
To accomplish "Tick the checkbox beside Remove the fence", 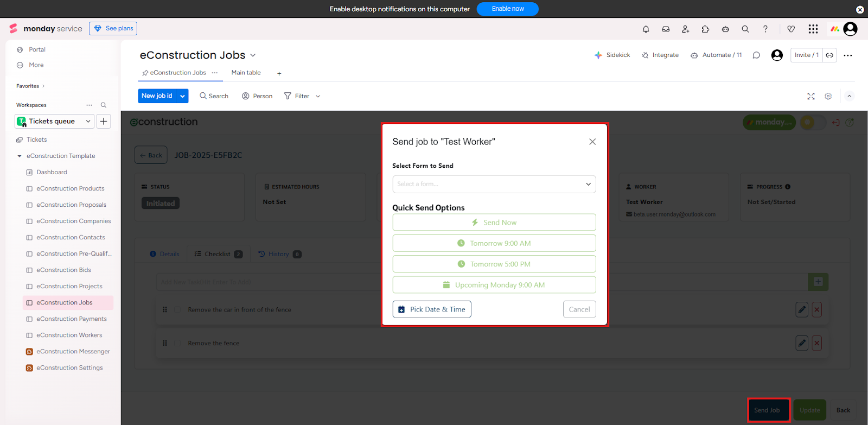I will click(177, 343).
